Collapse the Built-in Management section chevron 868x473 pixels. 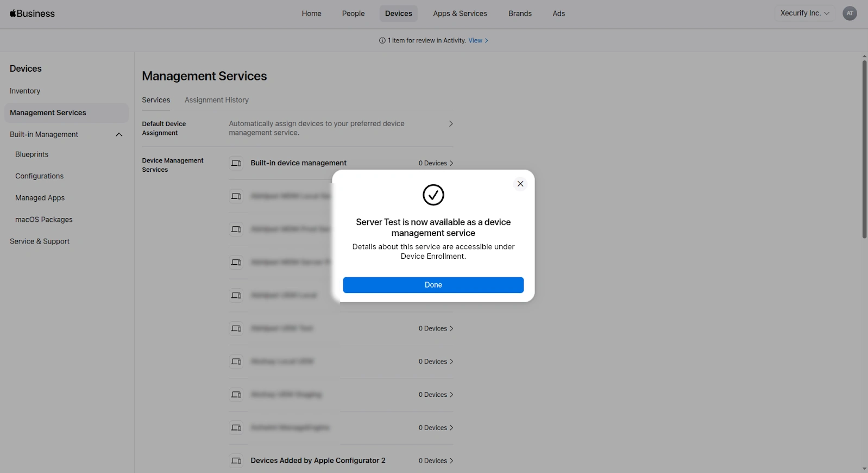119,134
